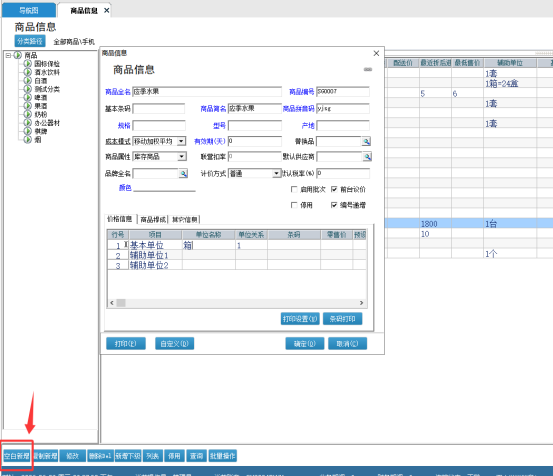Open the 成本模式 dropdown

pyautogui.click(x=181, y=141)
